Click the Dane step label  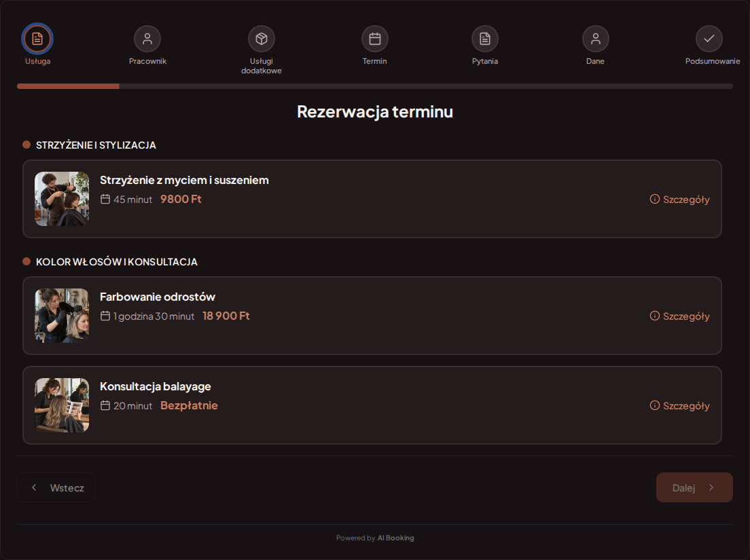[596, 61]
